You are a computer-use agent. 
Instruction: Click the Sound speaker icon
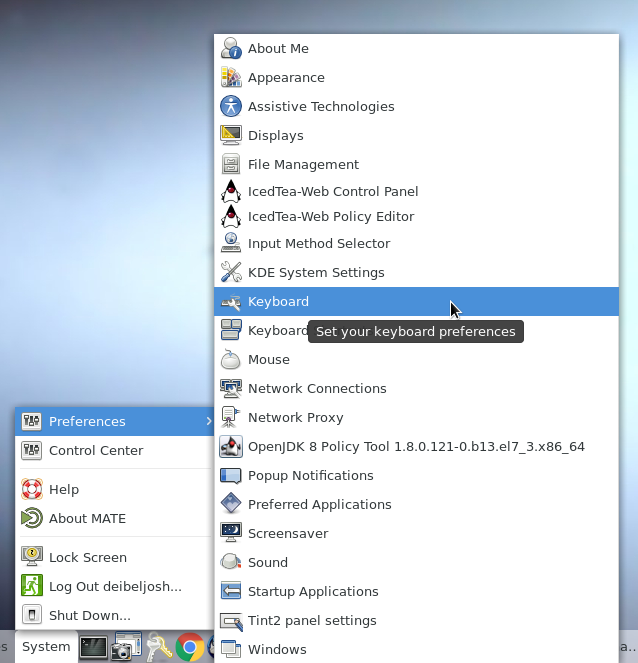tap(231, 562)
